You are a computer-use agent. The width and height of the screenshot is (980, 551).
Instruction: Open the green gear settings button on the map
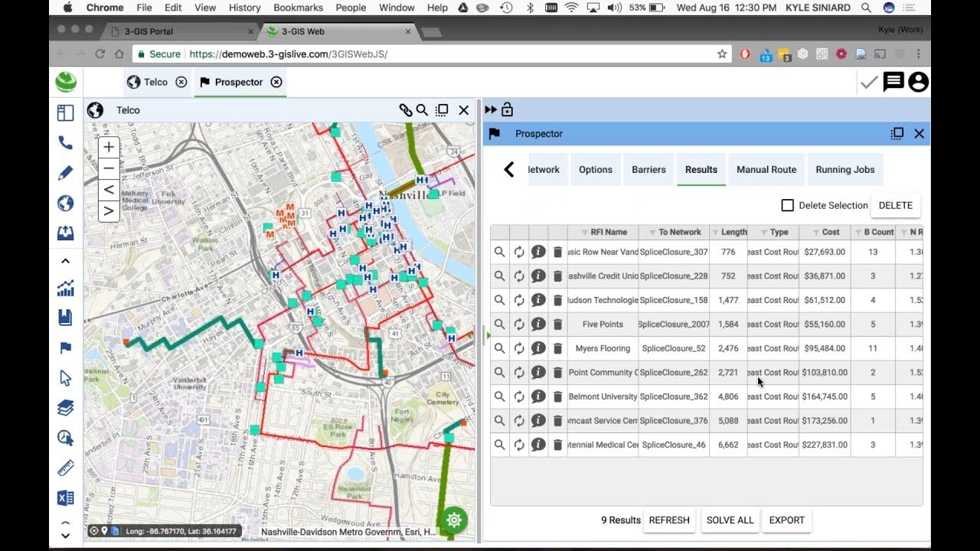[x=454, y=520]
